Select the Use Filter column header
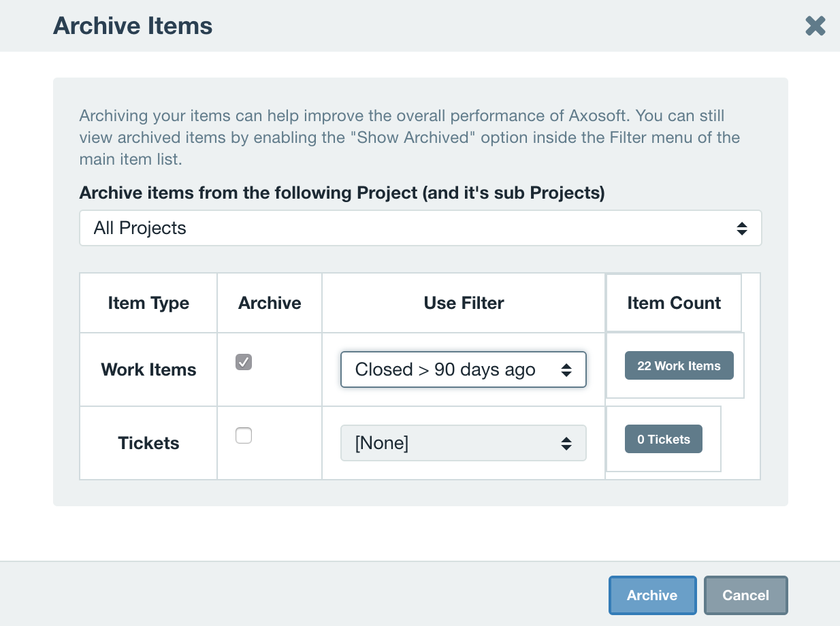The height and width of the screenshot is (626, 840). (464, 303)
